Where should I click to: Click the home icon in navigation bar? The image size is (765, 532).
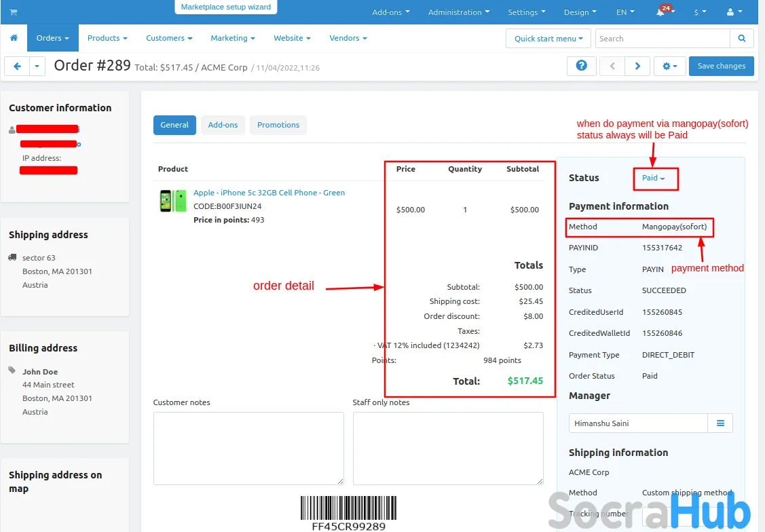[x=14, y=38]
